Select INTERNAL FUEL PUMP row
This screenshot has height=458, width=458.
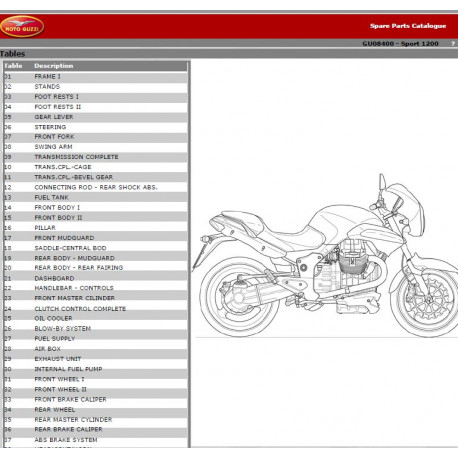pyautogui.click(x=96, y=369)
